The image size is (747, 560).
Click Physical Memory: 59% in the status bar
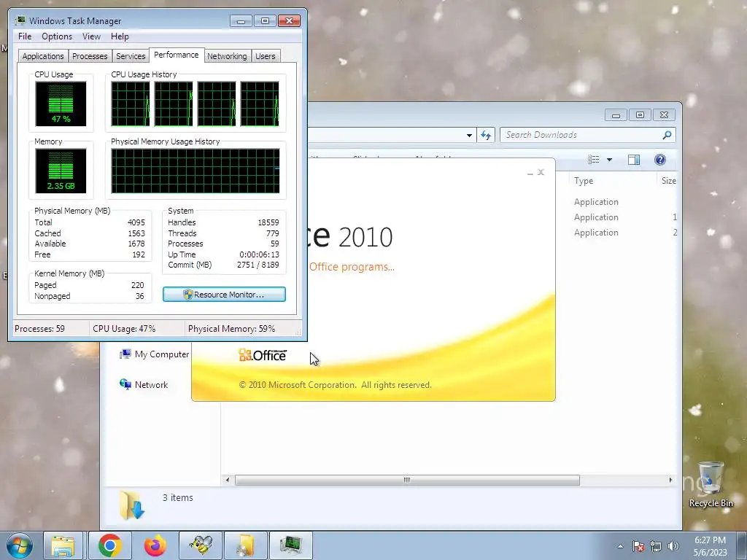click(231, 329)
